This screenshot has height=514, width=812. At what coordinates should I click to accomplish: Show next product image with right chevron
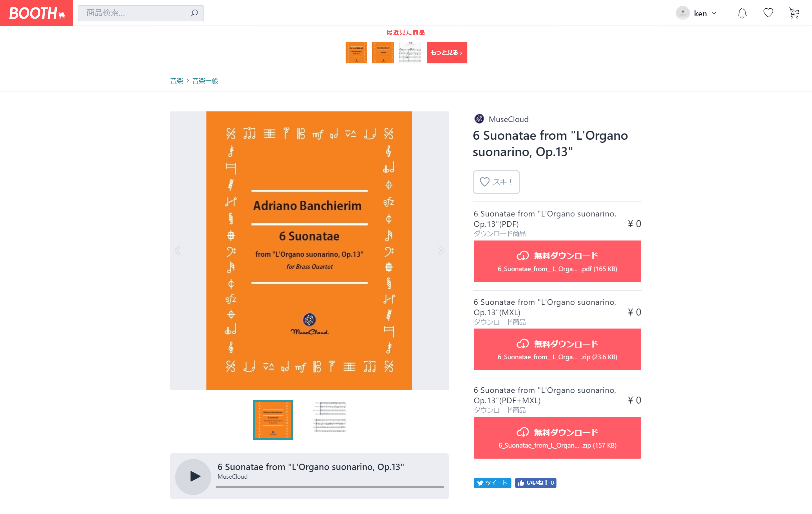pyautogui.click(x=441, y=250)
